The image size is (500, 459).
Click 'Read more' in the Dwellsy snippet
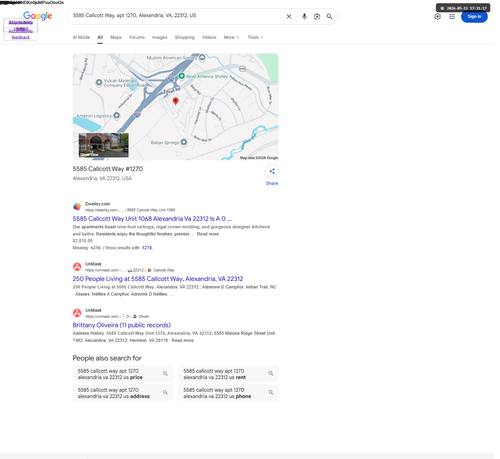208,234
